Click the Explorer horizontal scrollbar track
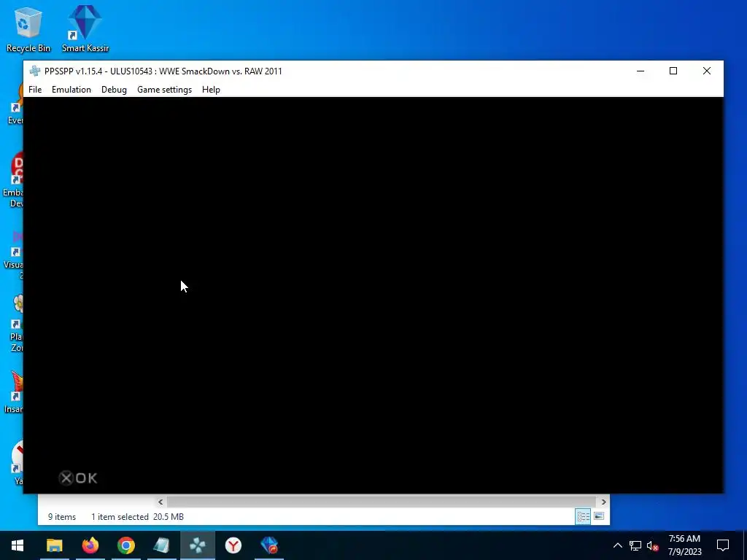Image resolution: width=747 pixels, height=560 pixels. [x=381, y=502]
